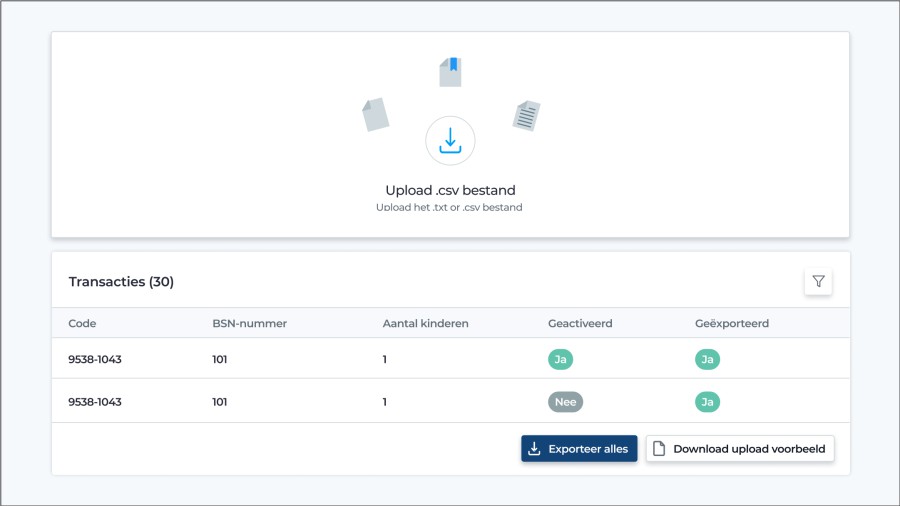Click the file icon in Download upload voorbeeld
Image resolution: width=900 pixels, height=506 pixels.
[659, 449]
